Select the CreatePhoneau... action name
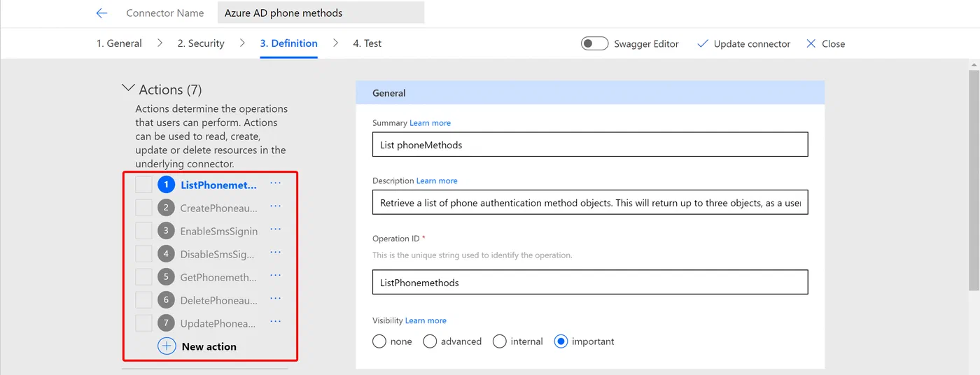The width and height of the screenshot is (980, 375). (x=219, y=208)
